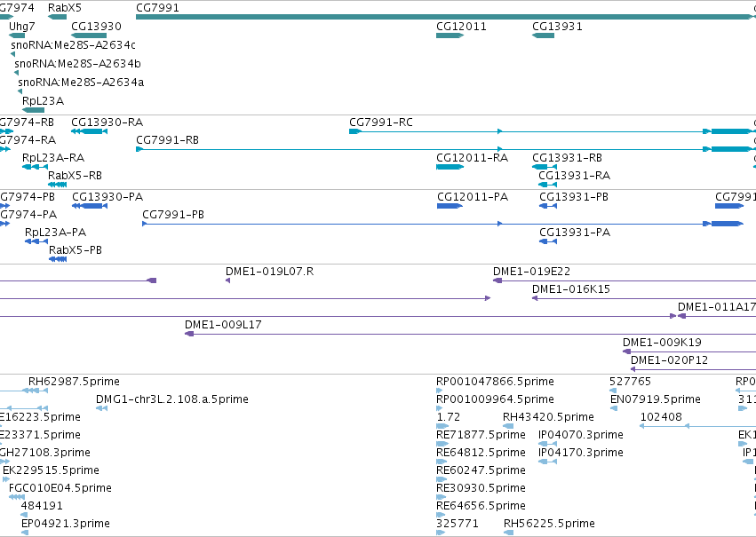This screenshot has height=537, width=756.
Task: Select the 102408 feature label
Action: [661, 417]
